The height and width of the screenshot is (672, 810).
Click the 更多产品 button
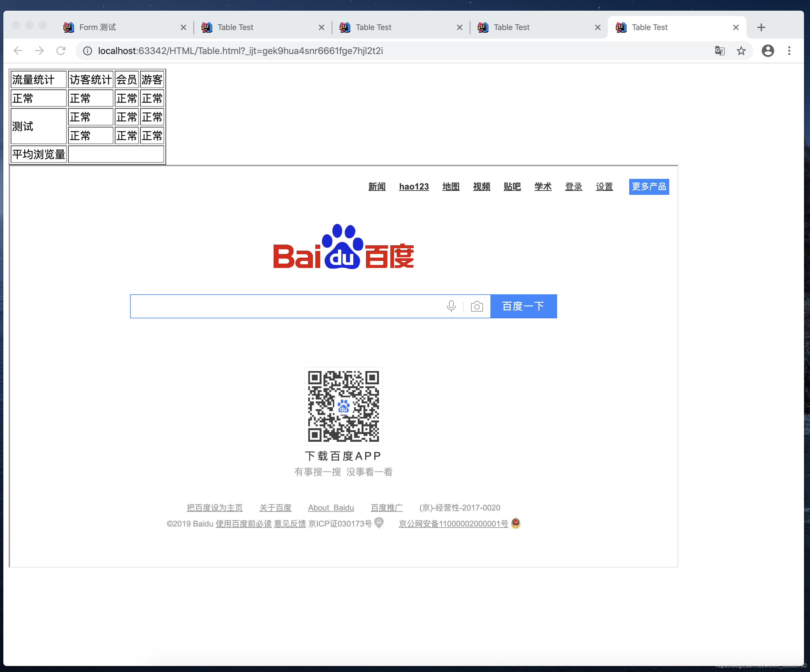[x=649, y=187]
